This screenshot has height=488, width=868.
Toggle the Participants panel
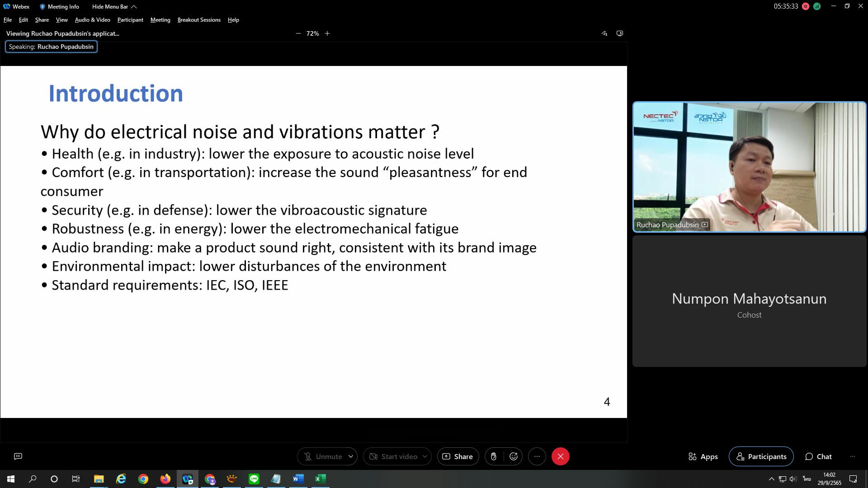coord(761,456)
